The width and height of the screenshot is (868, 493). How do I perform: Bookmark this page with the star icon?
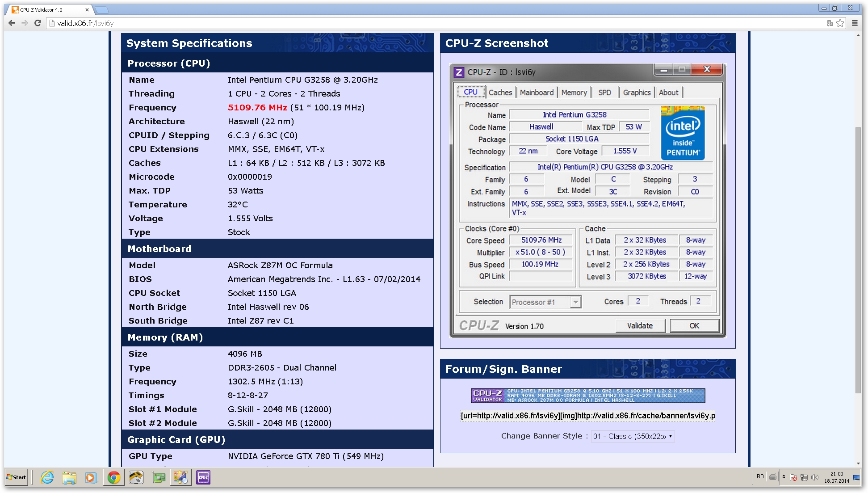click(x=840, y=23)
